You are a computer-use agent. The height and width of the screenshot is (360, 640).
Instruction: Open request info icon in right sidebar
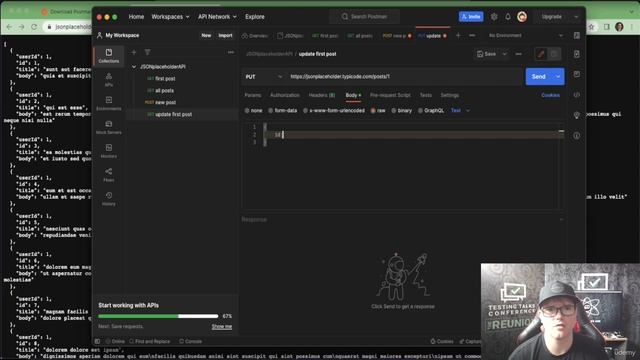coord(576,136)
